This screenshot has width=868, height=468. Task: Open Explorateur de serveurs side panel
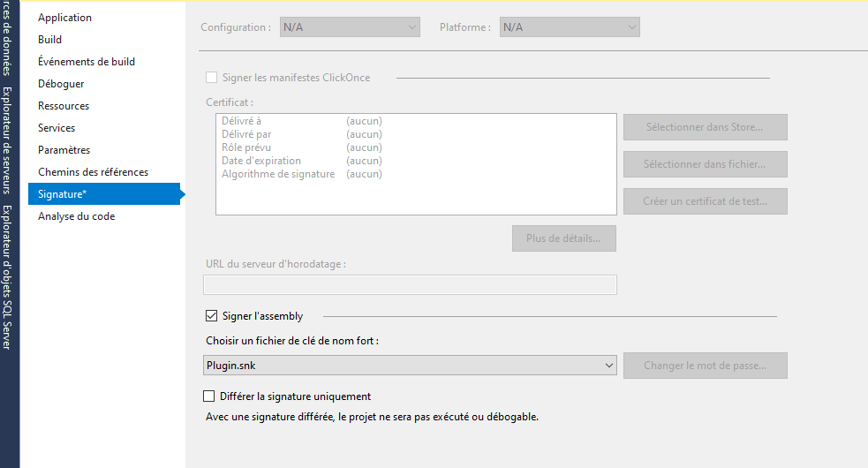click(7, 140)
